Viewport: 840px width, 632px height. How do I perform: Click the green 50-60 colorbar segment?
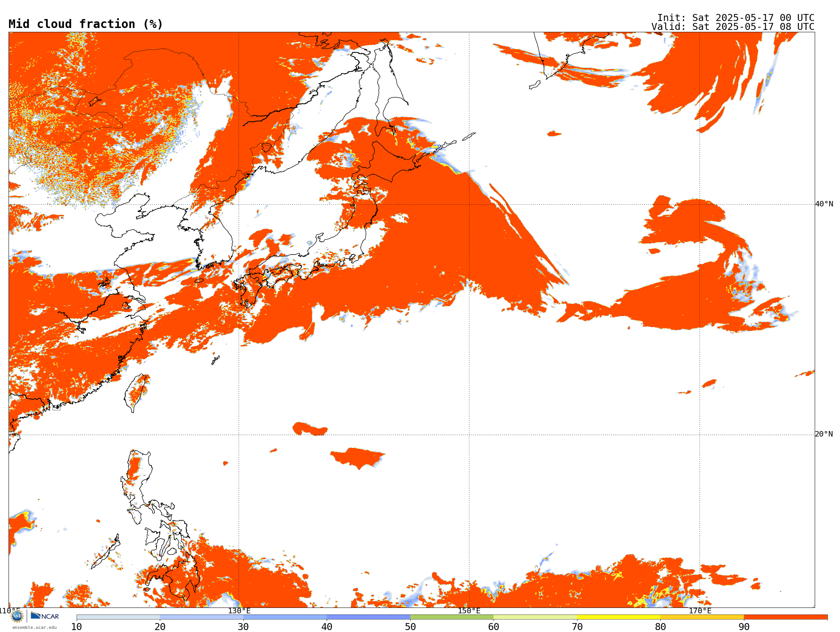[x=452, y=617]
